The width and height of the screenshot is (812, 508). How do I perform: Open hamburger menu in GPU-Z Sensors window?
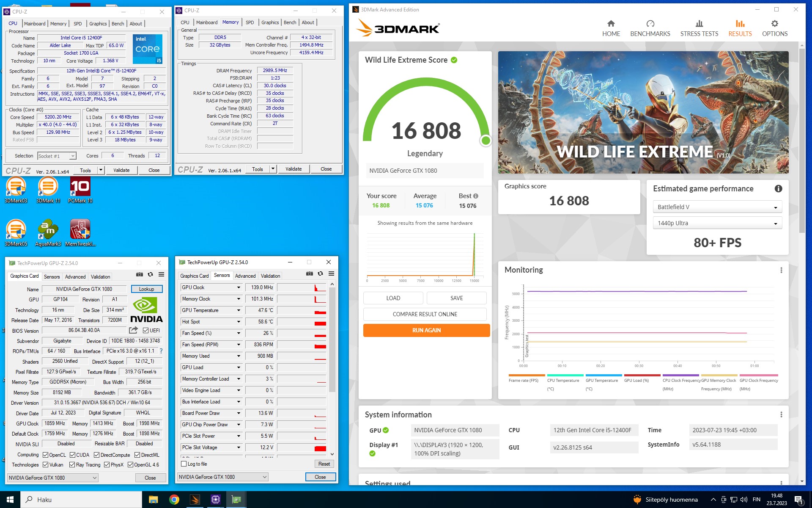pos(332,273)
